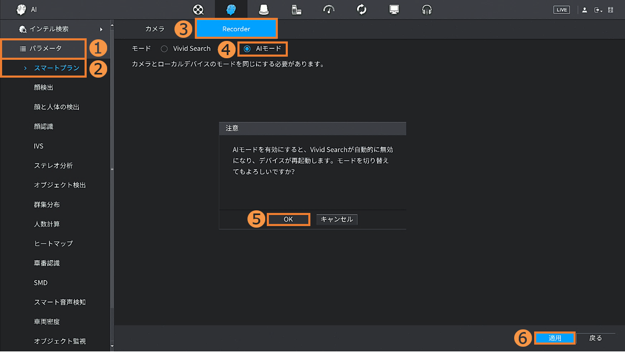Switch to the カメラ tab
The width and height of the screenshot is (625, 364).
(155, 29)
